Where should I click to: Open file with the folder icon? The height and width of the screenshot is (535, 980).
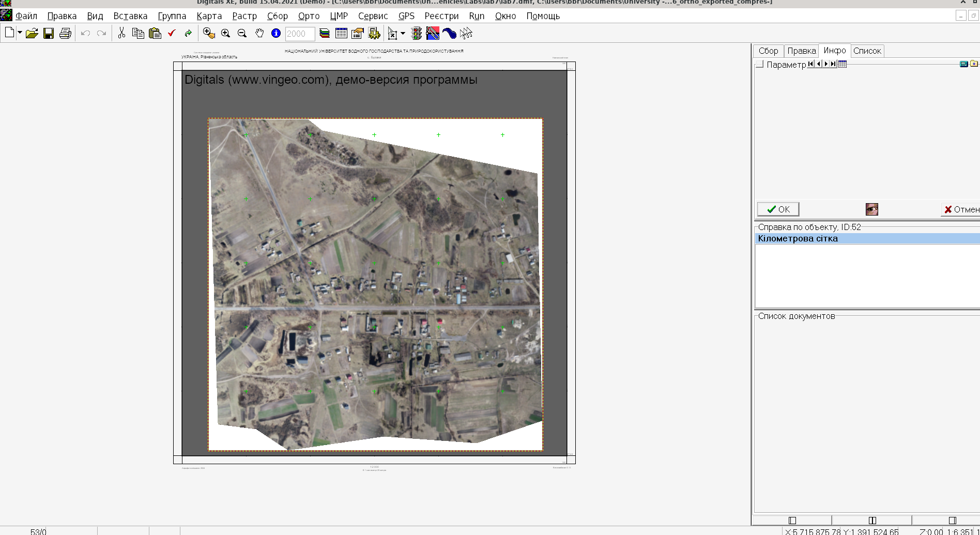(32, 34)
